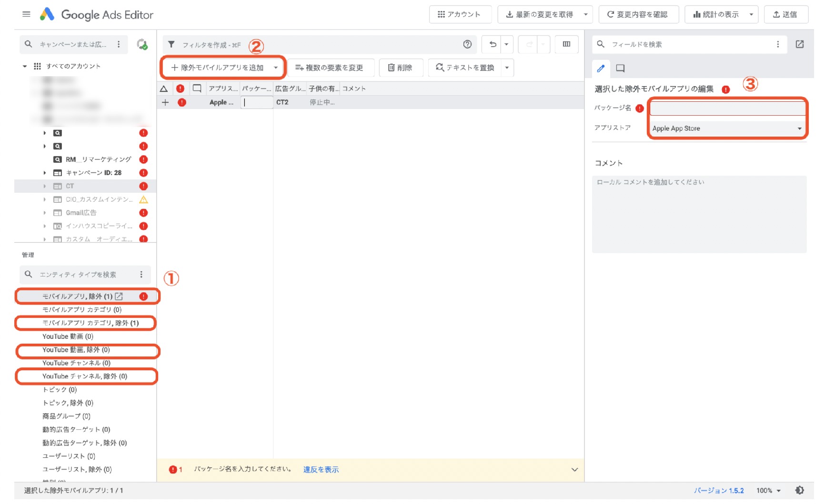Select the pencil edit tab in right panel
Screen dimensions: 825x504
(x=601, y=68)
